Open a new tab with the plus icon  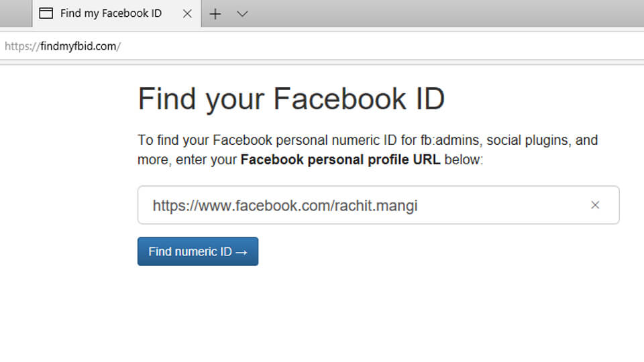click(215, 13)
